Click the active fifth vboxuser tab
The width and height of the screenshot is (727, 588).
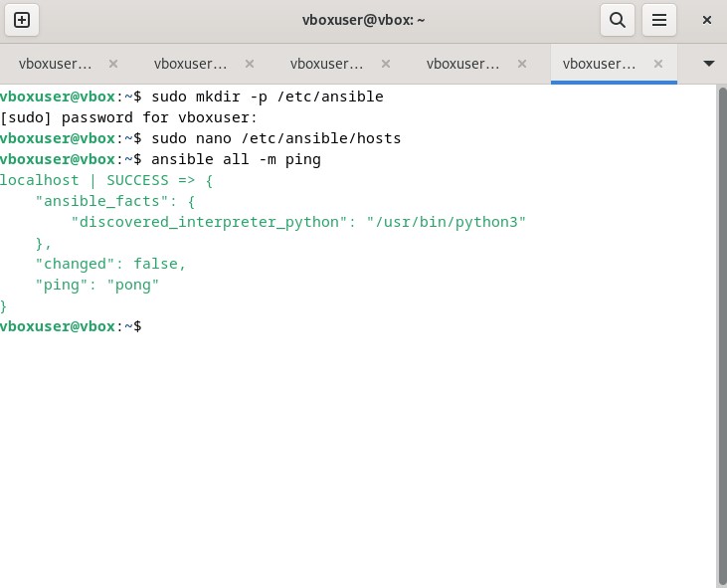(599, 64)
